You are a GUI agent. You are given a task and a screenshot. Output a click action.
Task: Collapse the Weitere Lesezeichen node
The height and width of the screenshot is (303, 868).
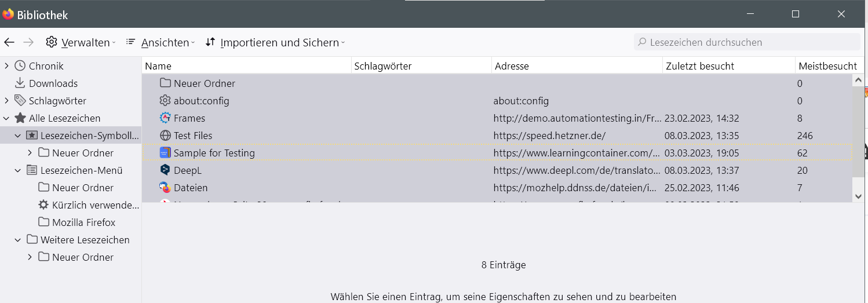coord(18,240)
